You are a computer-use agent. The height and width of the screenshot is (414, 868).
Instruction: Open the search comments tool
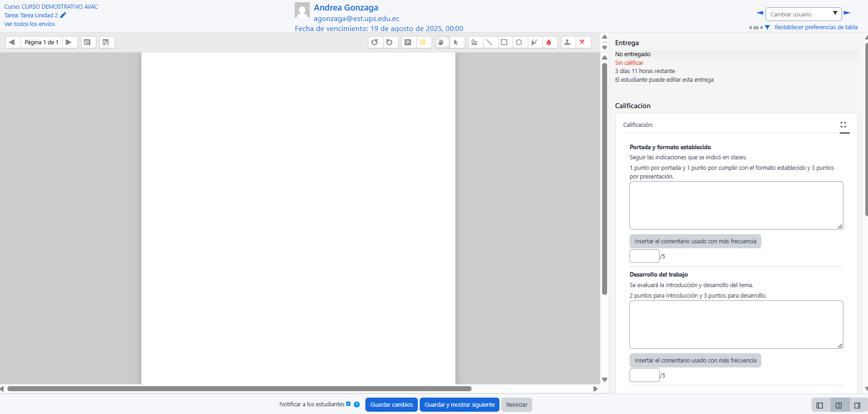click(88, 42)
